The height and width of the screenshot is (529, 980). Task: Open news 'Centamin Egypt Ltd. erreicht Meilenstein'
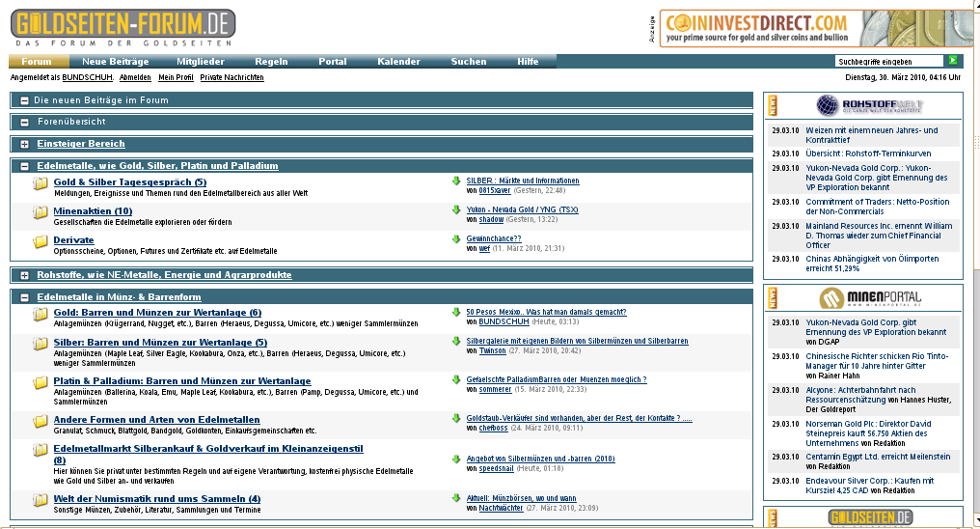coord(878,457)
